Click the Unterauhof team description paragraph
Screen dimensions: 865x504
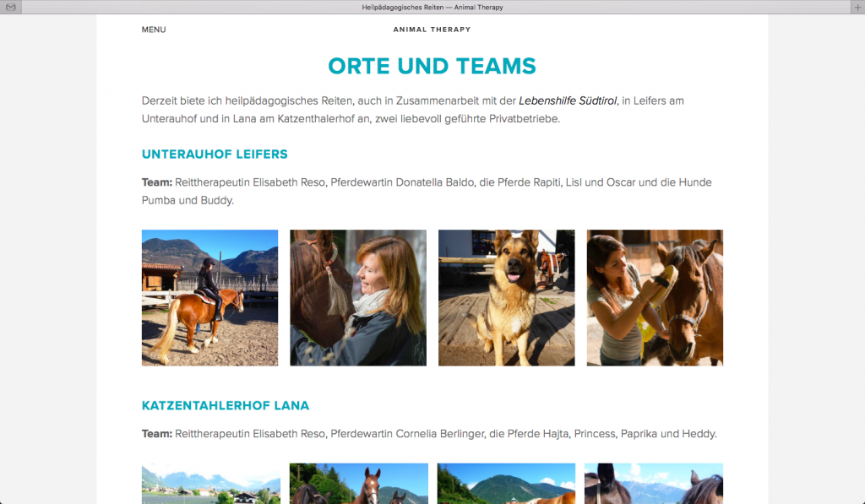(x=427, y=192)
